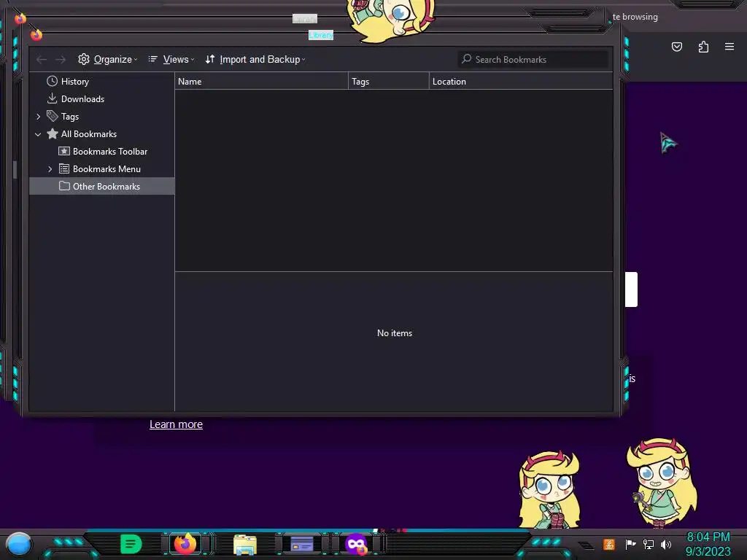Click the History clock icon
This screenshot has height=560, width=747.
53,81
